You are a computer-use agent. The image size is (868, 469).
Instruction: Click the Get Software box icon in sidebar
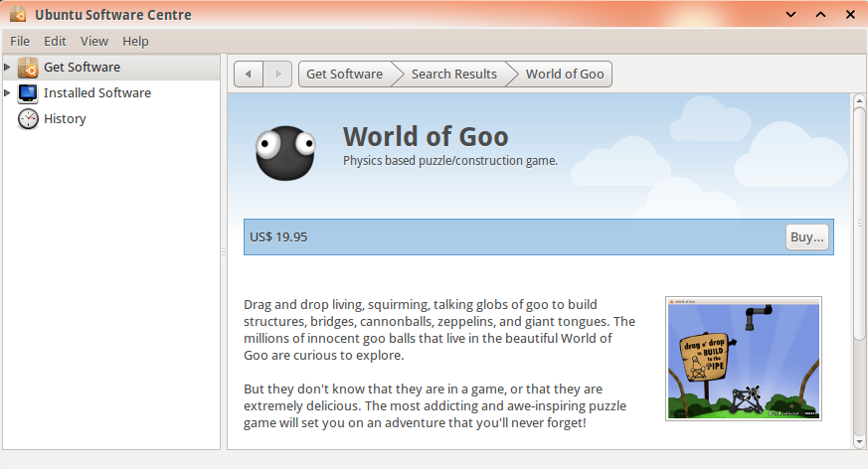28,68
